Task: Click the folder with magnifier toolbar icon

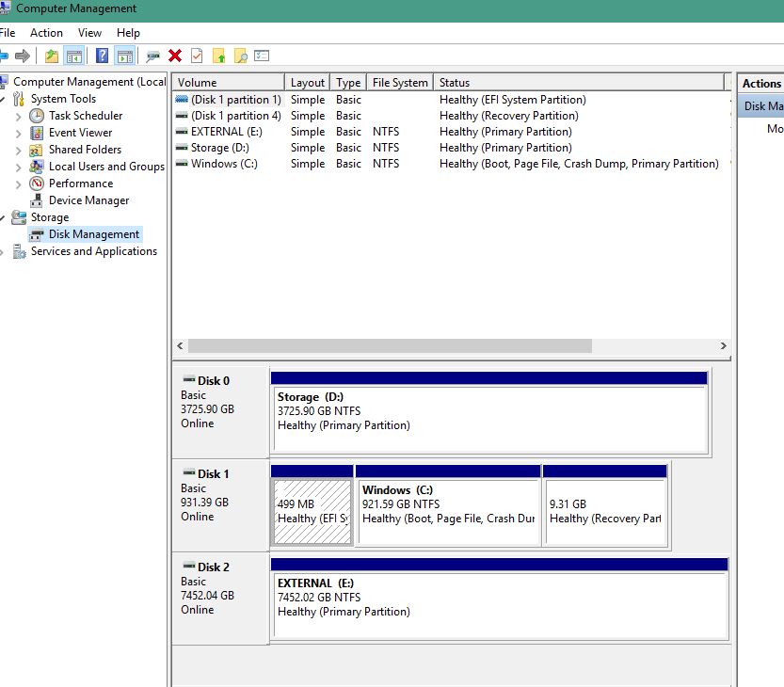Action: pyautogui.click(x=241, y=56)
